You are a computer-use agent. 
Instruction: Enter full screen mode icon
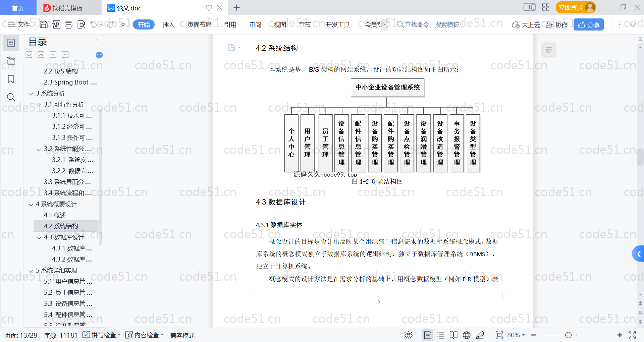[x=632, y=335]
